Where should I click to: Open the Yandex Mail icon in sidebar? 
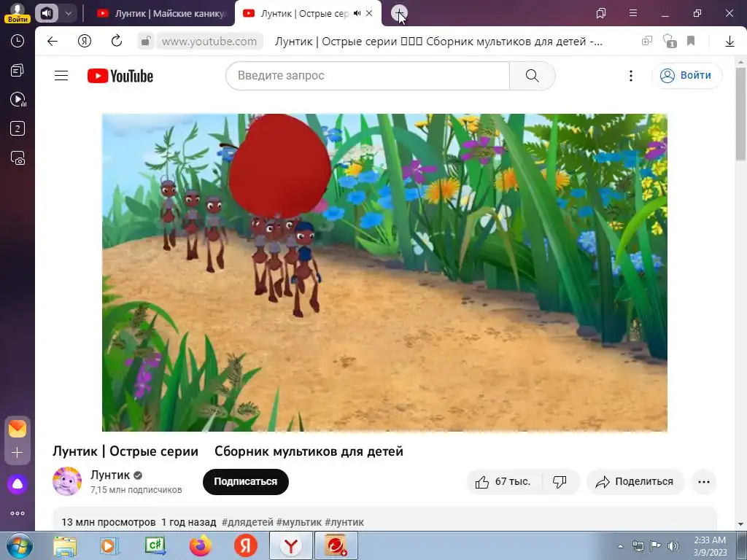(x=18, y=429)
